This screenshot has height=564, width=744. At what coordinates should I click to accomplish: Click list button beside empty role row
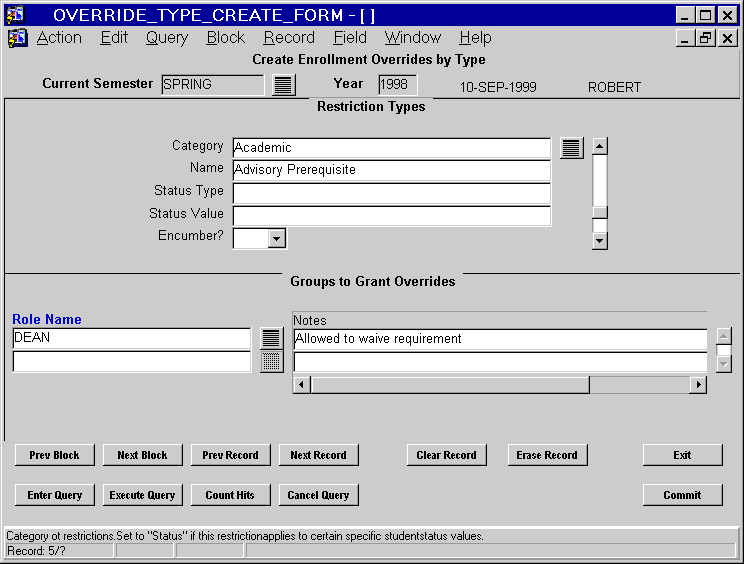[271, 361]
